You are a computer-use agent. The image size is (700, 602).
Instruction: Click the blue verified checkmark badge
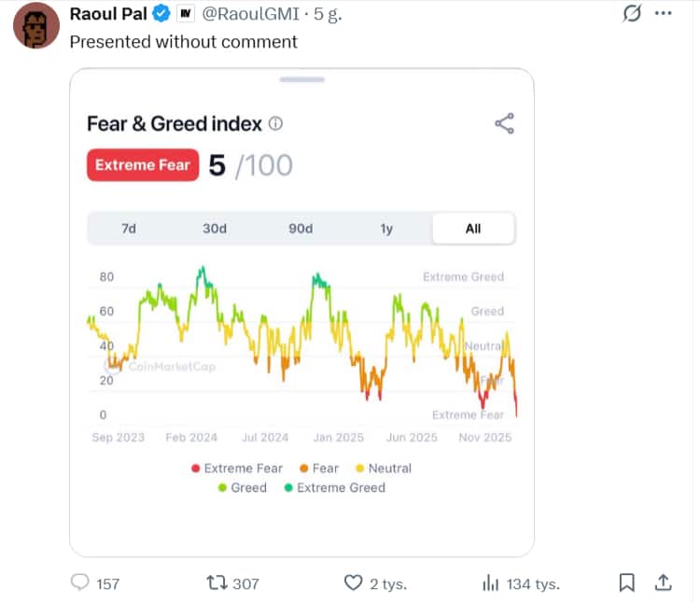coord(161,14)
